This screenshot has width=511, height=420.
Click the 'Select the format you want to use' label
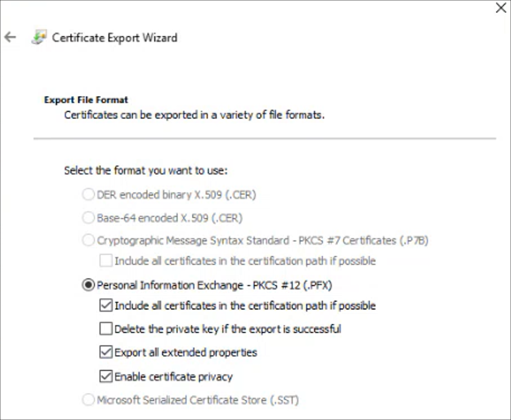click(x=146, y=170)
